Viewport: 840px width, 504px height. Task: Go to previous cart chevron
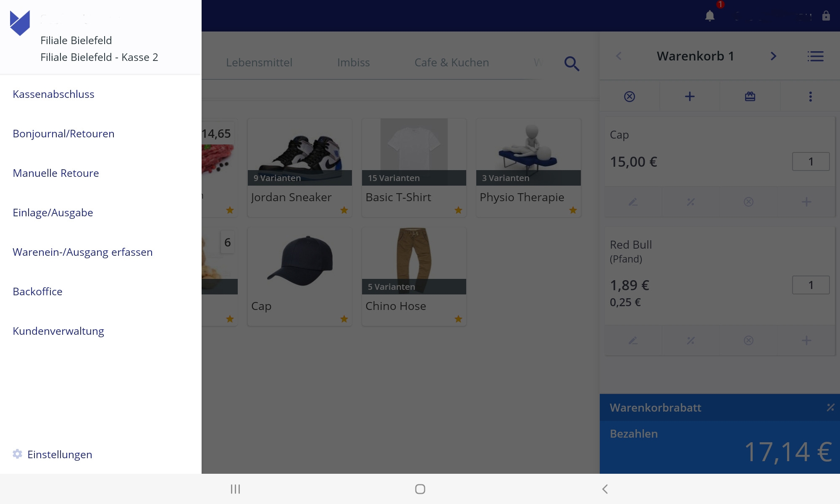tap(619, 56)
